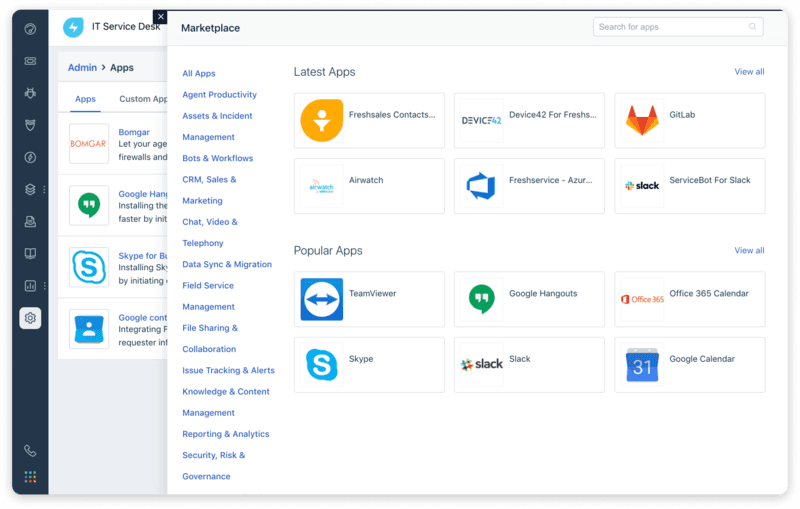Select Reporting & Analytics category
Viewport: 800px width, 509px height.
(x=226, y=434)
